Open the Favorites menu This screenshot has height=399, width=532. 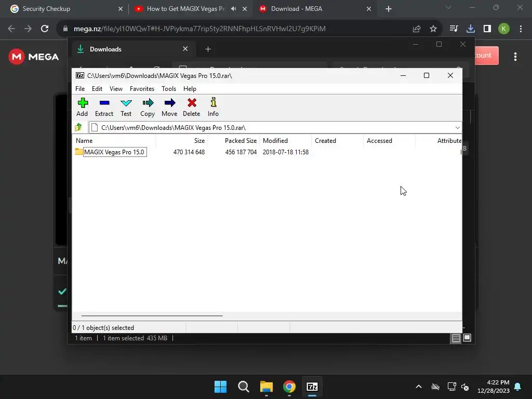click(142, 88)
